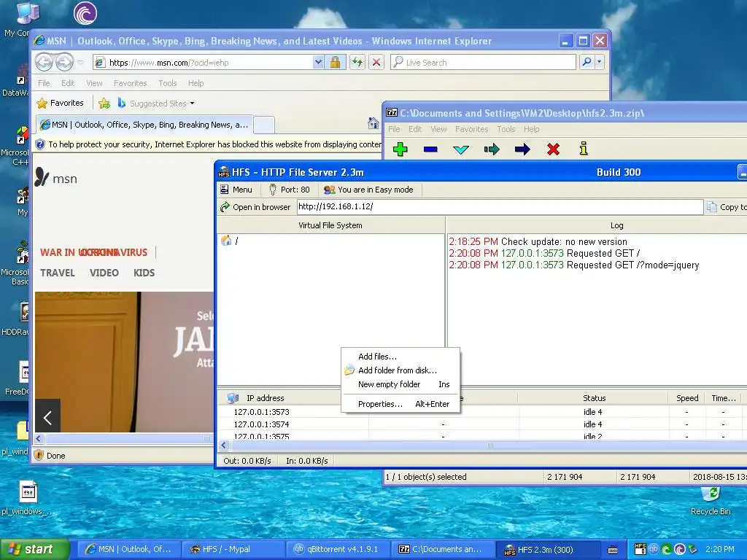
Task: Open 7-Zip File menu
Action: (394, 129)
